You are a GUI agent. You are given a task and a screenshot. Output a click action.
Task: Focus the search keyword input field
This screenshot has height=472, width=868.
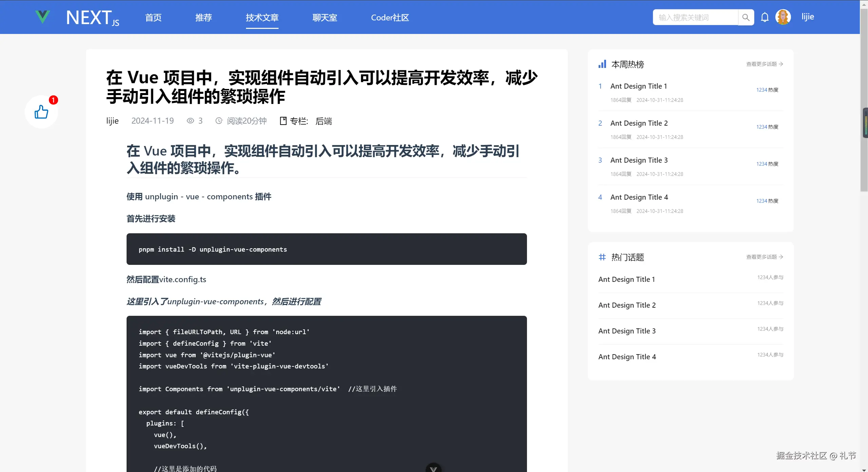tap(695, 17)
